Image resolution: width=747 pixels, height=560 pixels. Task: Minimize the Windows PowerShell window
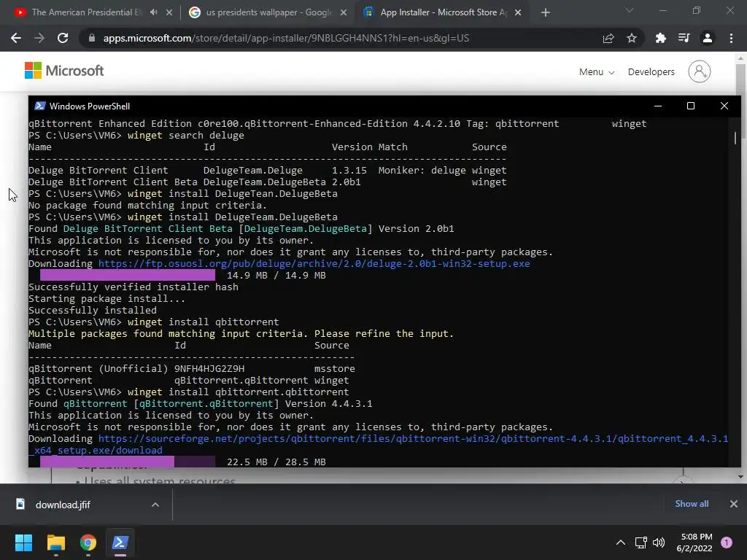tap(658, 106)
